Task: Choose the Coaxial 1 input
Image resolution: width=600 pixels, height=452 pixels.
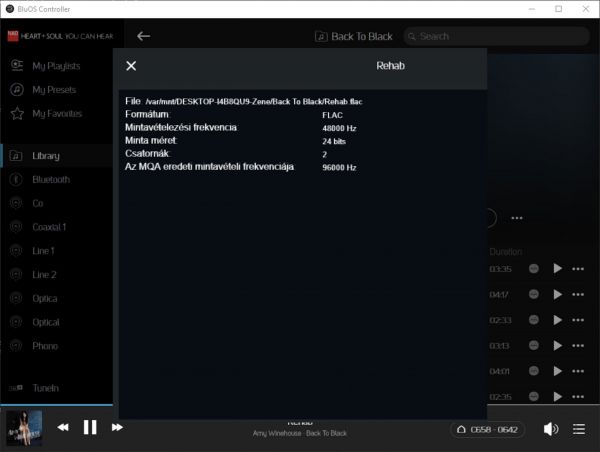Action: coord(49,227)
